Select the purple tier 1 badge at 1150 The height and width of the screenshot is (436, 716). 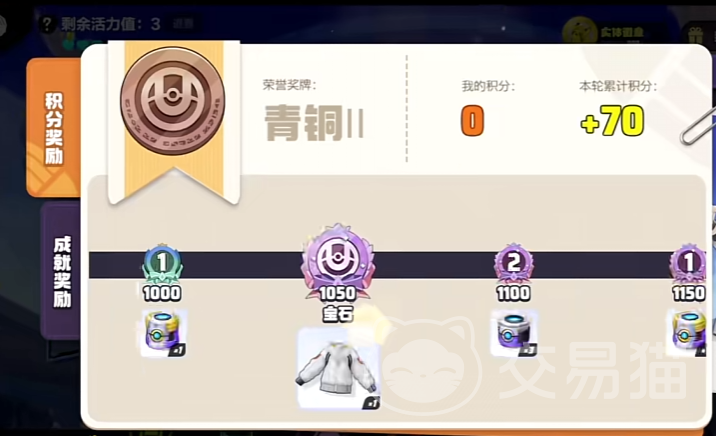688,263
